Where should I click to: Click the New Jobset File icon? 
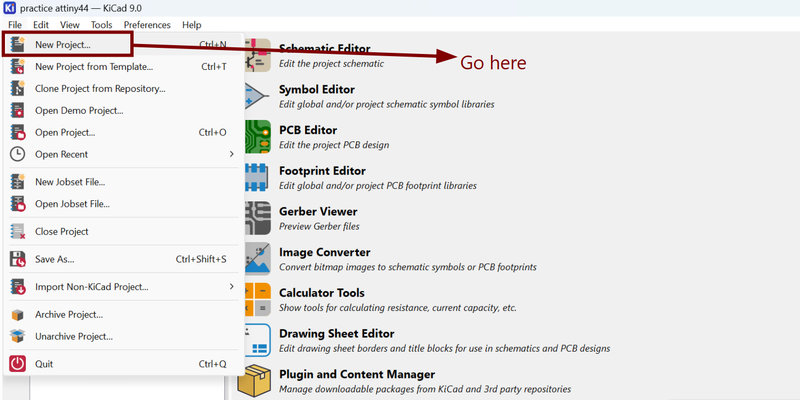[17, 182]
